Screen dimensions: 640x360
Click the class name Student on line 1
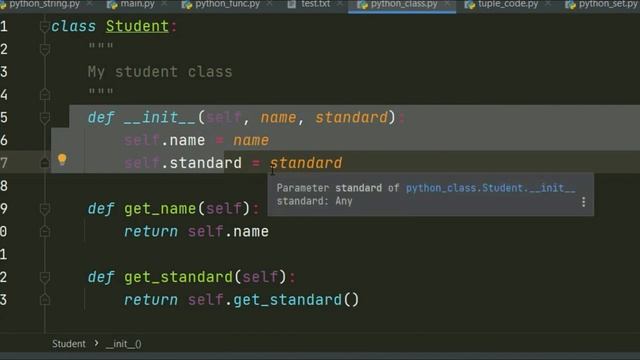[137, 27]
